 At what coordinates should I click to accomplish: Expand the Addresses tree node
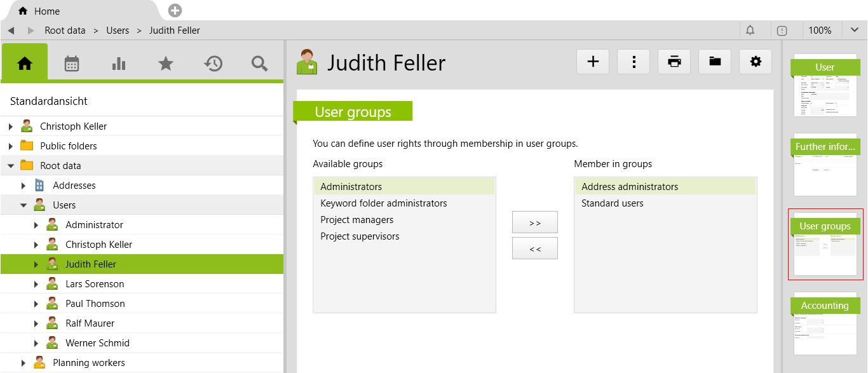[x=24, y=186]
